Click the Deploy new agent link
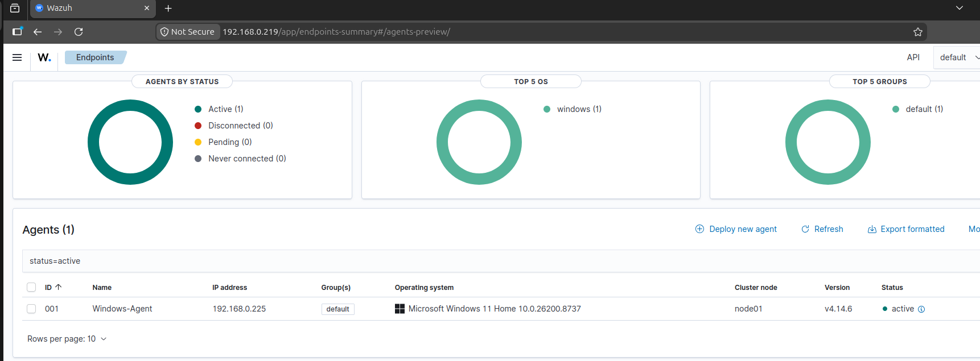 pyautogui.click(x=736, y=229)
